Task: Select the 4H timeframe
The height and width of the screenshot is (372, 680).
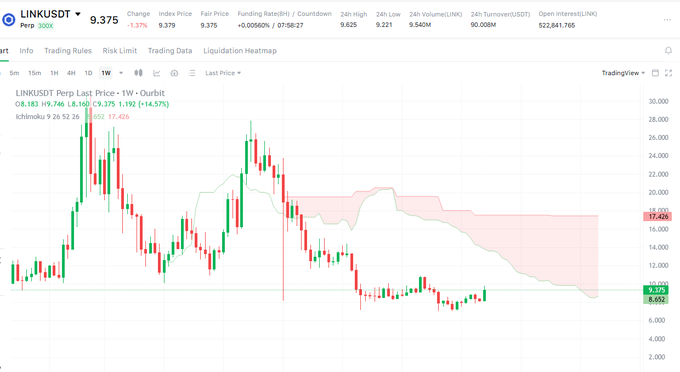Action: point(71,73)
